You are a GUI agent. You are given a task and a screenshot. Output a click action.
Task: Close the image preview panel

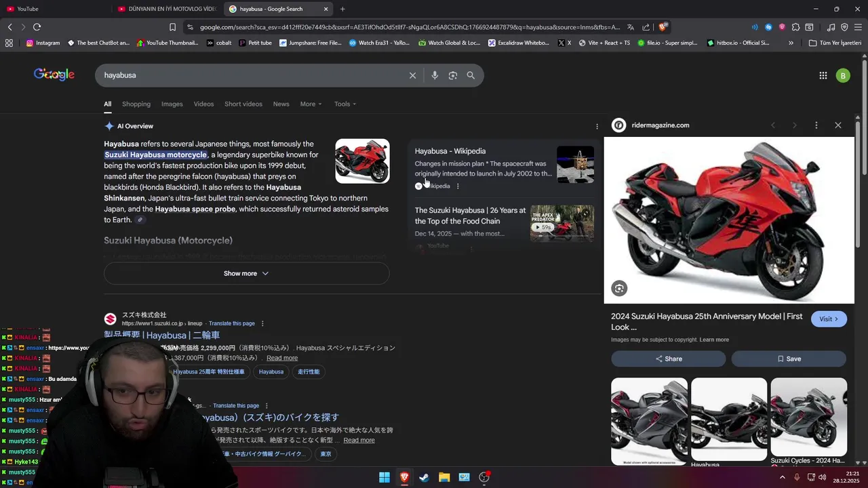838,125
